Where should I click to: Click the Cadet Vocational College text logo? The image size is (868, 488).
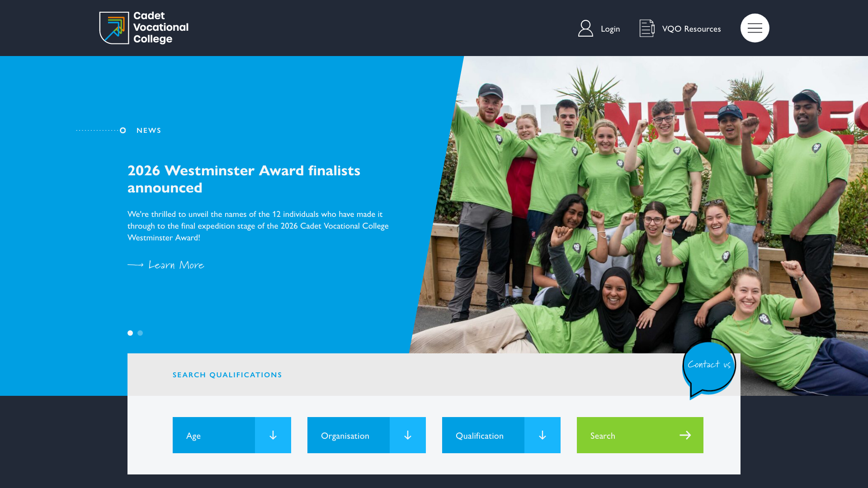tap(161, 28)
